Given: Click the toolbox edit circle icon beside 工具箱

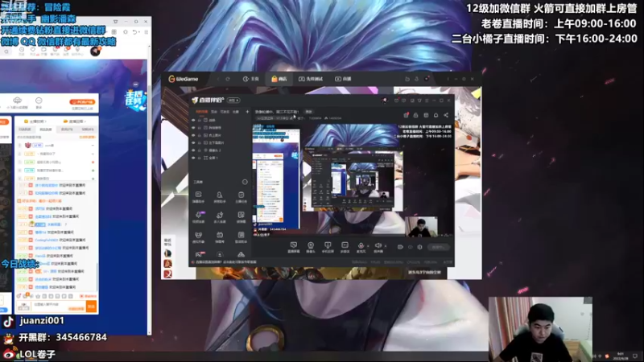Looking at the screenshot, I should pyautogui.click(x=245, y=182).
